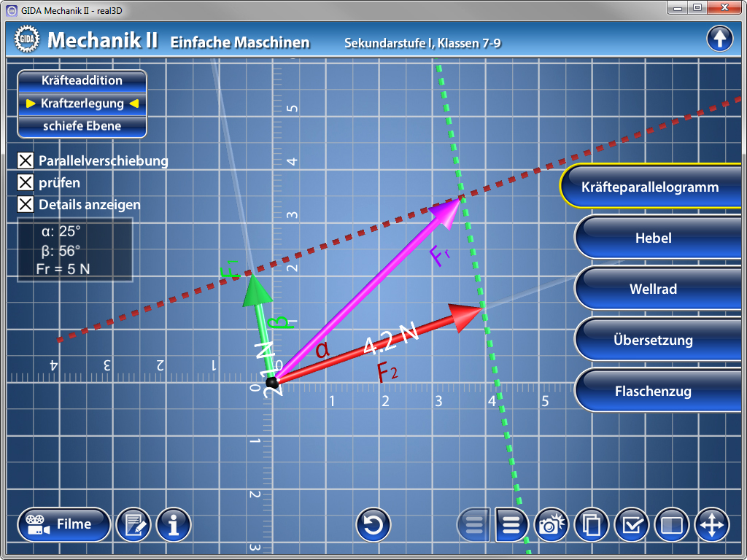Click the checkmark box icon

click(x=632, y=524)
